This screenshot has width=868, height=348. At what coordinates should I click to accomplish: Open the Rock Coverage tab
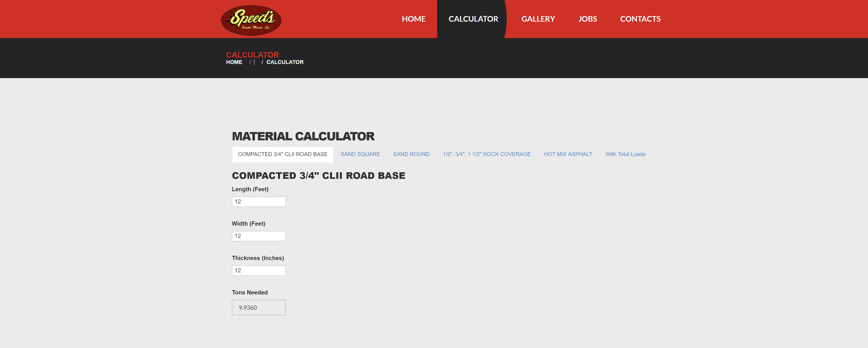486,154
